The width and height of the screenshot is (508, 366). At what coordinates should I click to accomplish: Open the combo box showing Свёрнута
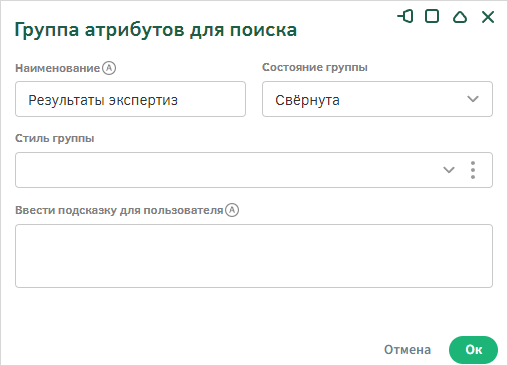coord(377,99)
